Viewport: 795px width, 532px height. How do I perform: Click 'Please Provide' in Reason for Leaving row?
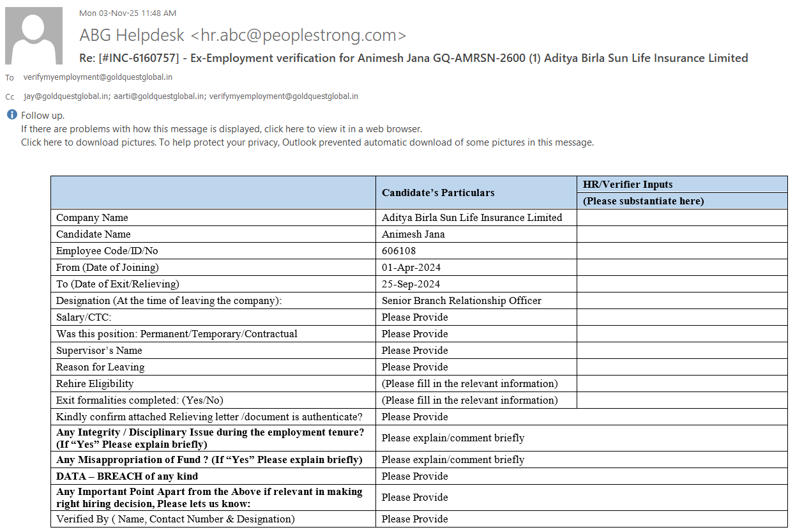click(414, 367)
